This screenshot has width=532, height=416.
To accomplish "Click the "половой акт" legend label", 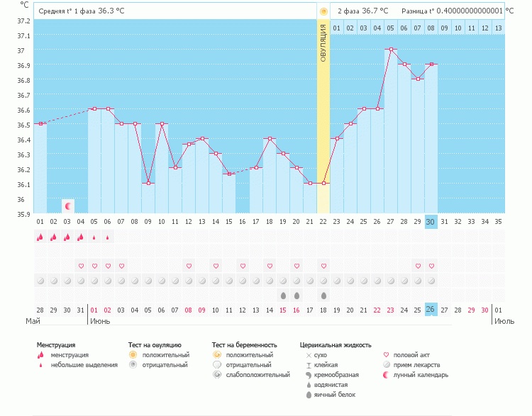I will click(411, 354).
